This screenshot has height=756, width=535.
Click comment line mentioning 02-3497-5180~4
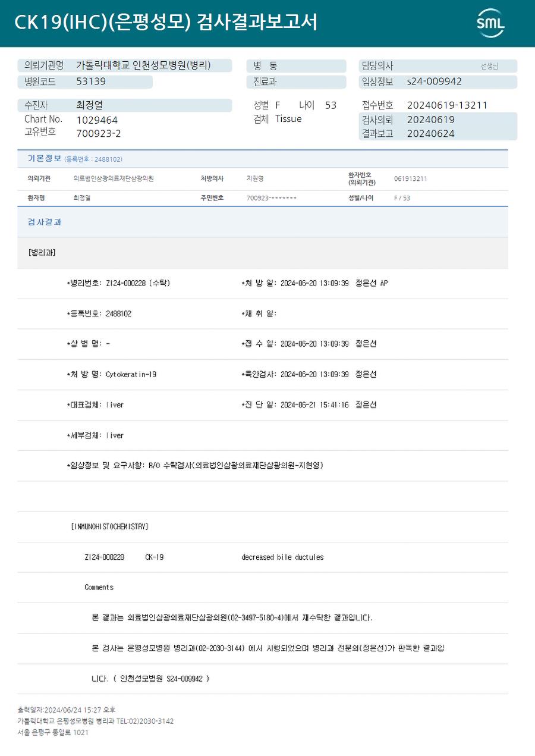click(x=232, y=617)
